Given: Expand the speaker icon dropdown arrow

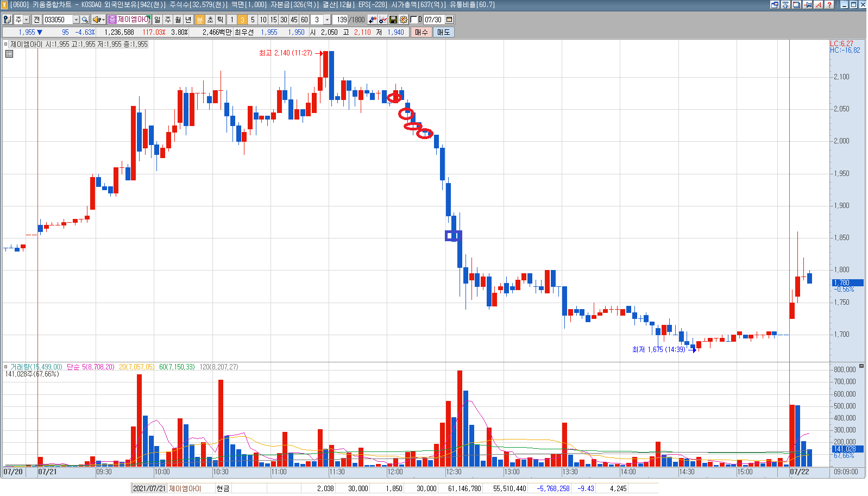Looking at the screenshot, I should 103,20.
